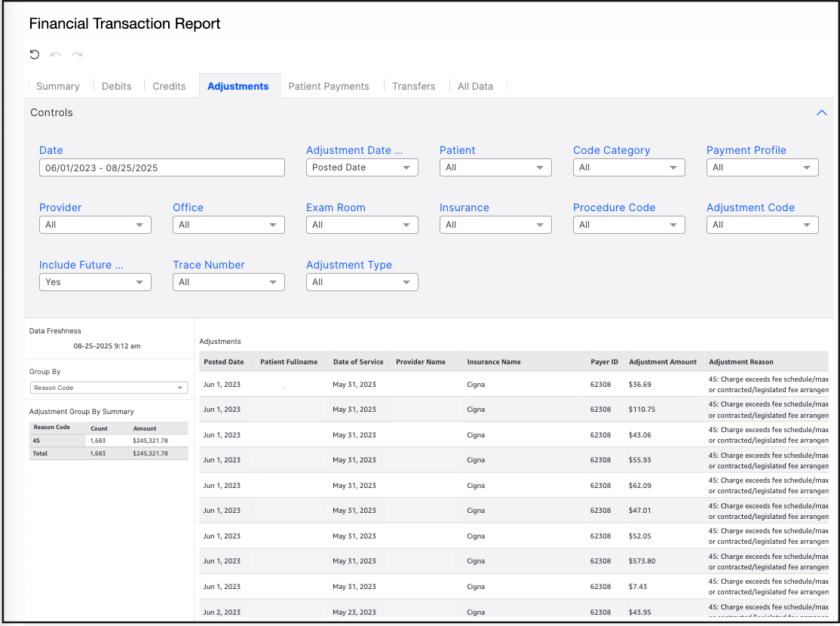Expand the Patient filter dropdown
The image size is (840, 626).
click(495, 167)
